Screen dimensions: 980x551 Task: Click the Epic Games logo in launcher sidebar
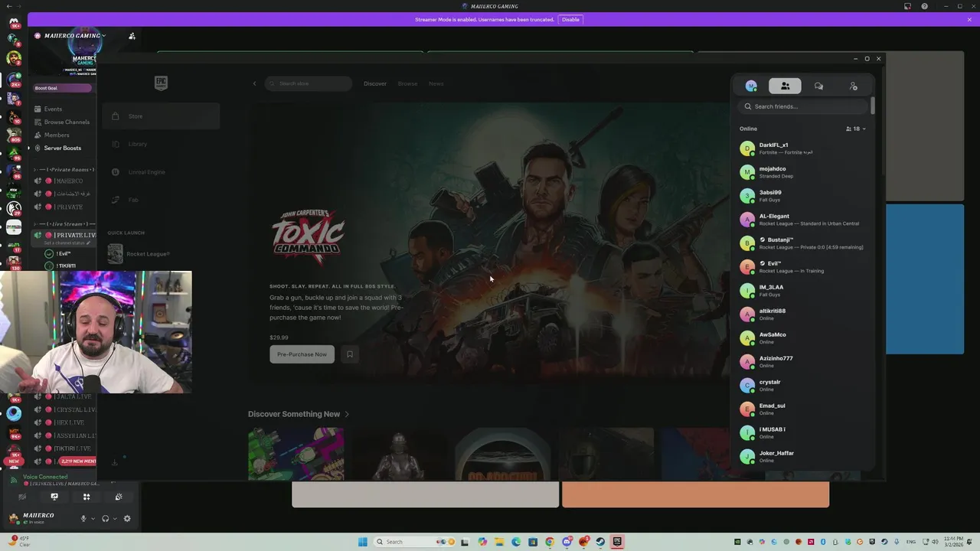pos(161,83)
